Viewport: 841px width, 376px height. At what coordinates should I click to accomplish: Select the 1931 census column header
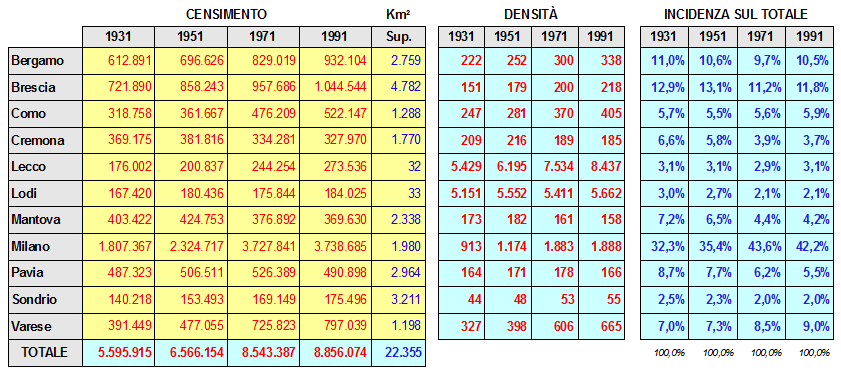click(x=119, y=36)
